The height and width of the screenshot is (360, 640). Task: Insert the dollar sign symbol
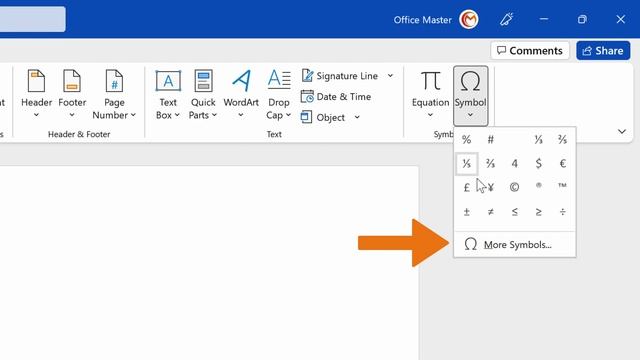[538, 164]
